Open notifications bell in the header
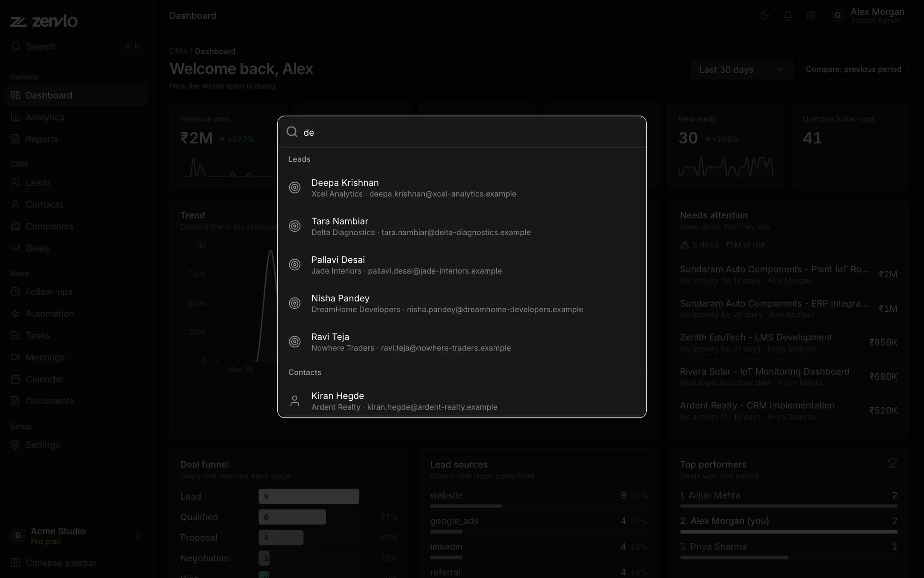The width and height of the screenshot is (924, 578). pos(788,16)
